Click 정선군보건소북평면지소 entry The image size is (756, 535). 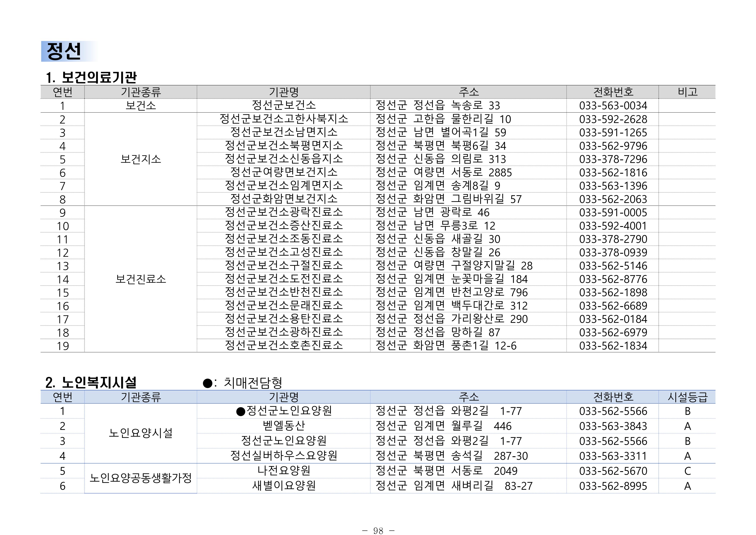point(284,146)
